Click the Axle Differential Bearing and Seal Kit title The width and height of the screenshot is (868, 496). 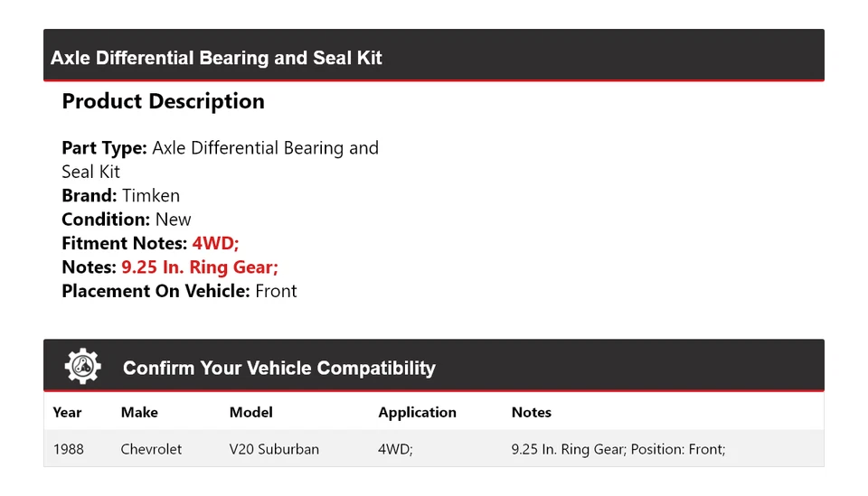coord(216,58)
